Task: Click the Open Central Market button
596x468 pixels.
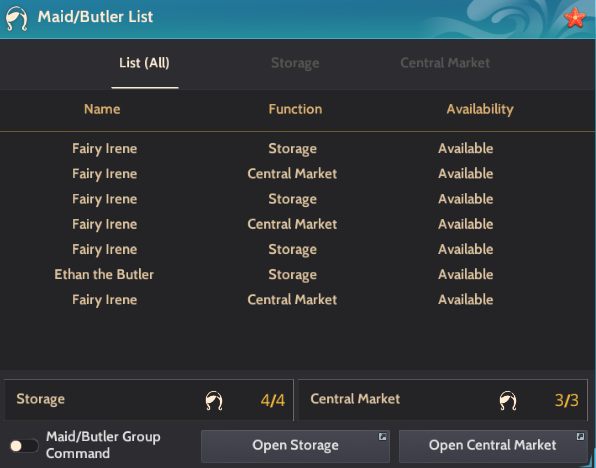Action: [493, 446]
